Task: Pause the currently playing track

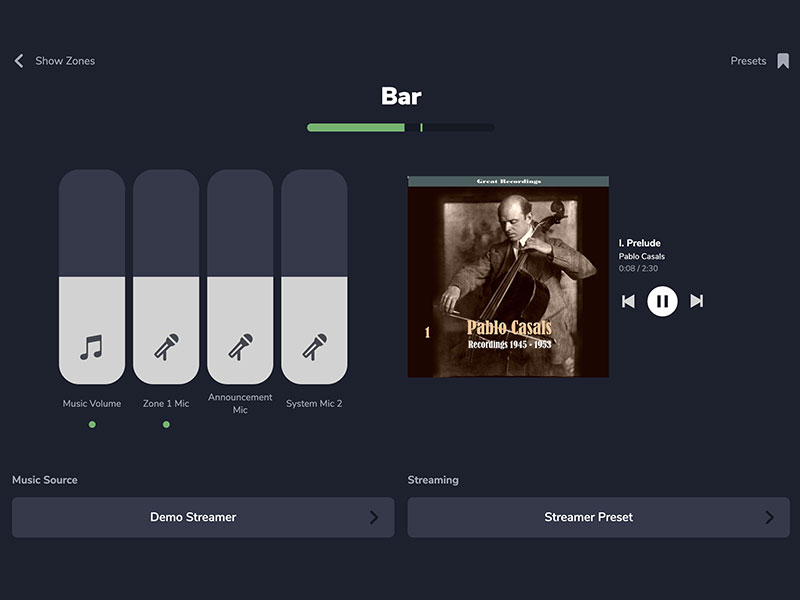Action: [662, 301]
